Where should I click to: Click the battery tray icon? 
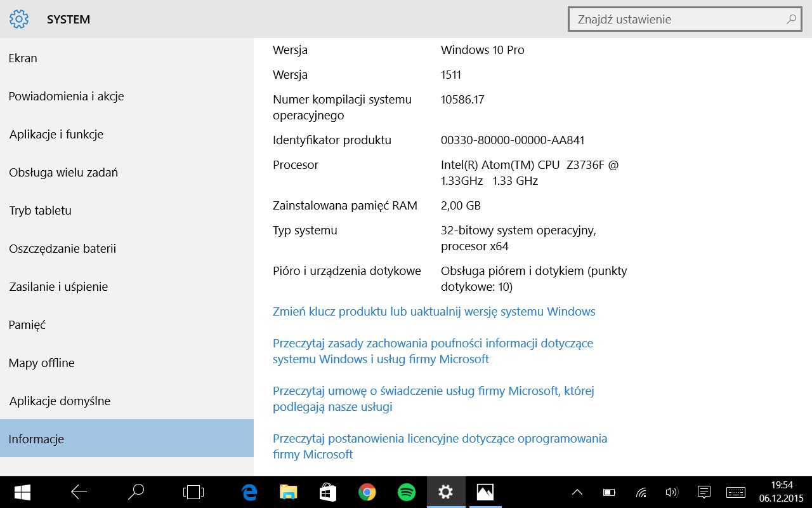tap(609, 492)
